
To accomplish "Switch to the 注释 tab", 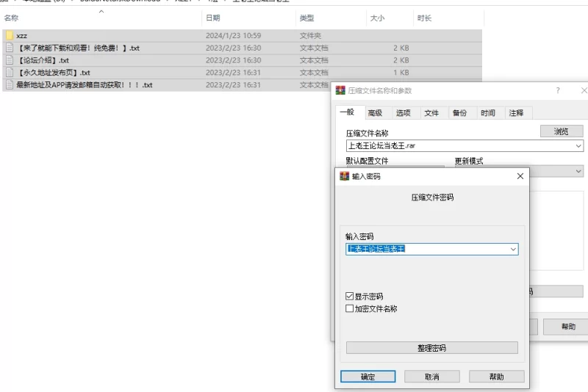I will click(516, 113).
